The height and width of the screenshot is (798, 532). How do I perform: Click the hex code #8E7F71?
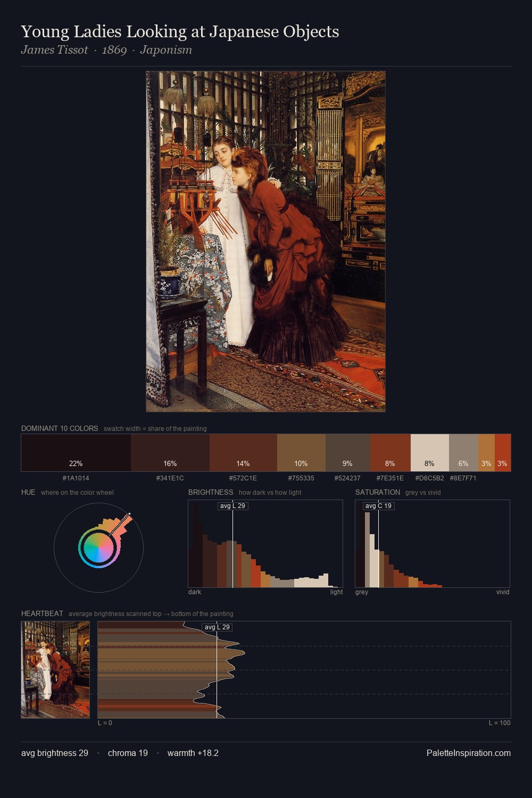(463, 478)
